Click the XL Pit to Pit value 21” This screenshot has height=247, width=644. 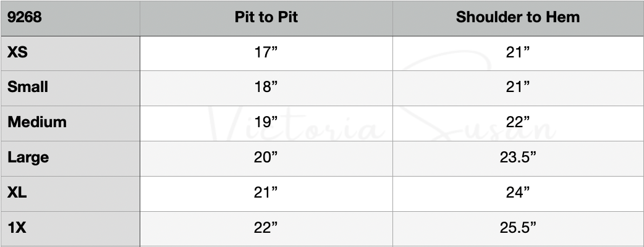[x=266, y=193]
